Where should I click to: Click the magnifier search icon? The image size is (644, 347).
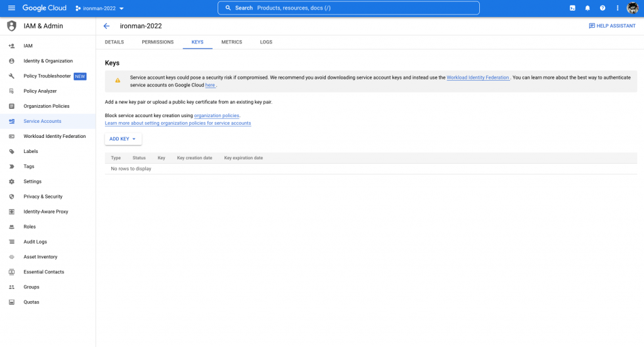[x=228, y=8]
